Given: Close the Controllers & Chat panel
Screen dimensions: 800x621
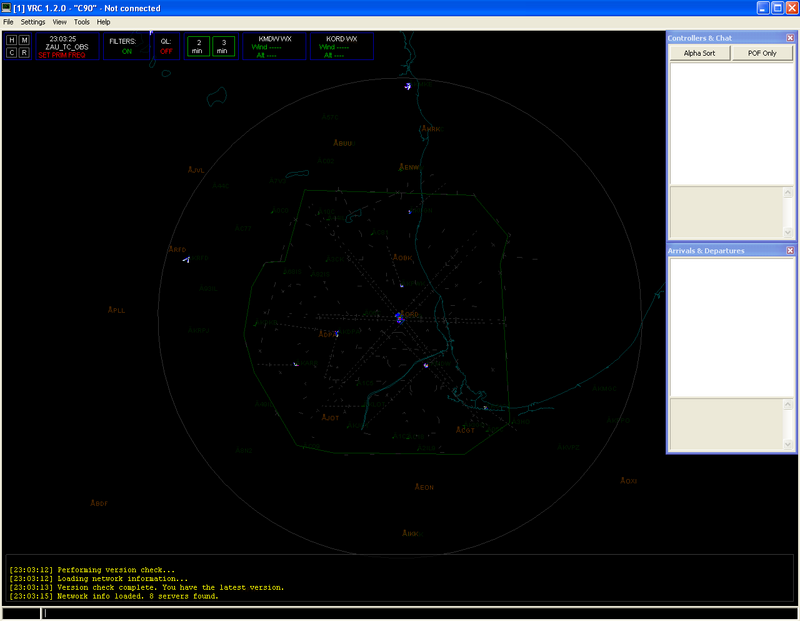Looking at the screenshot, I should (789, 38).
